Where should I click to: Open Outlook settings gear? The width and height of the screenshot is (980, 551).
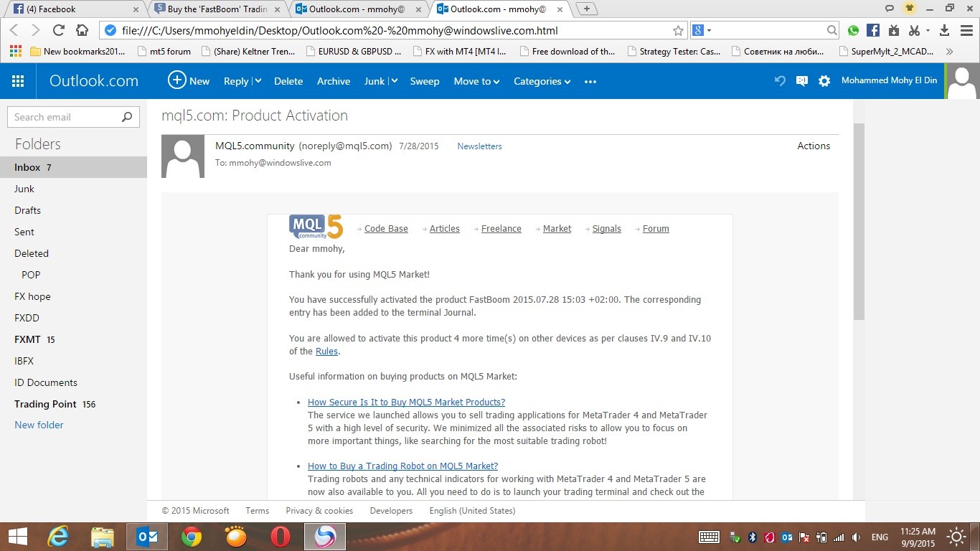824,81
